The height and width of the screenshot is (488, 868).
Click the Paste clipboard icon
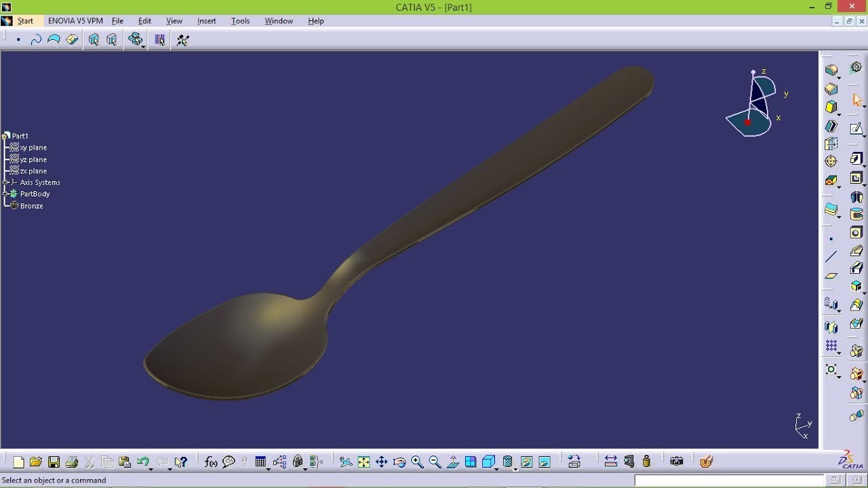125,462
